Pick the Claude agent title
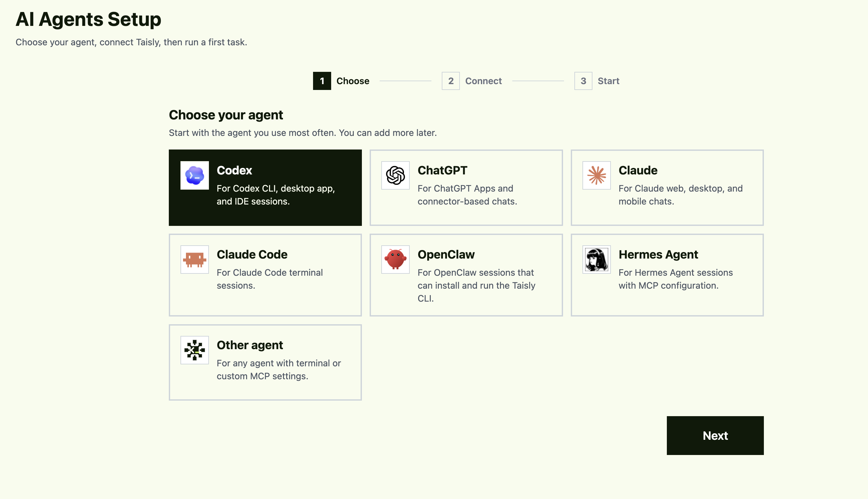The height and width of the screenshot is (499, 868). pos(638,170)
